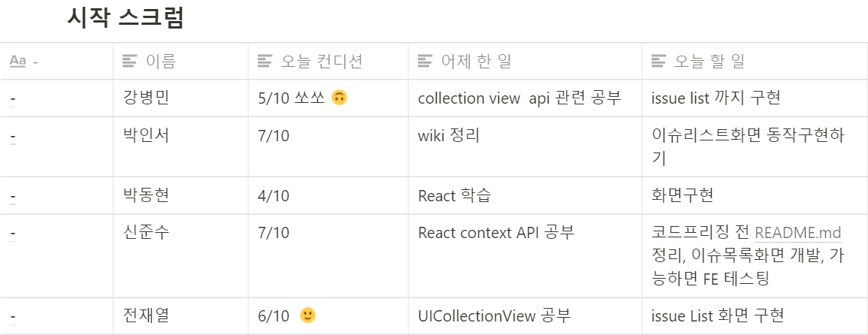Edit the issue List 화면 구현 cell
The height and width of the screenshot is (335, 868).
click(x=755, y=316)
